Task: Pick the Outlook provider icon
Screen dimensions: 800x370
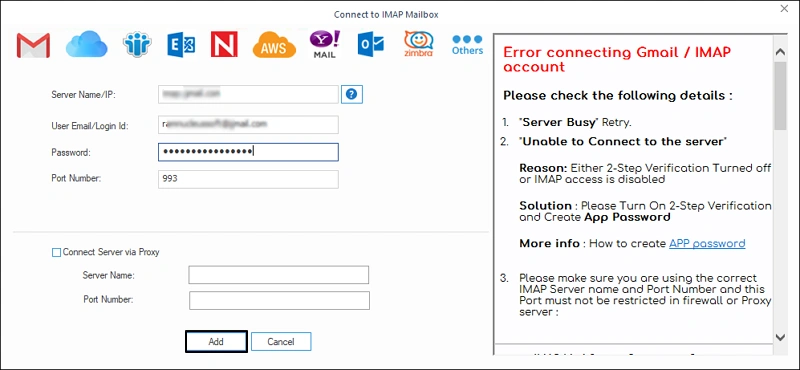Action: click(371, 45)
